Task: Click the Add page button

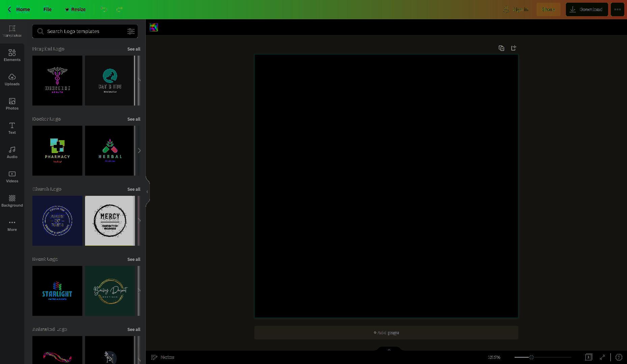Action: point(386,333)
